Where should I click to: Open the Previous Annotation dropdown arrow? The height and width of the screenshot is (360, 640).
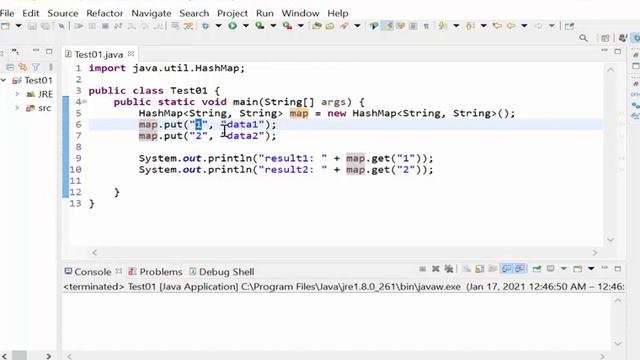click(484, 26)
